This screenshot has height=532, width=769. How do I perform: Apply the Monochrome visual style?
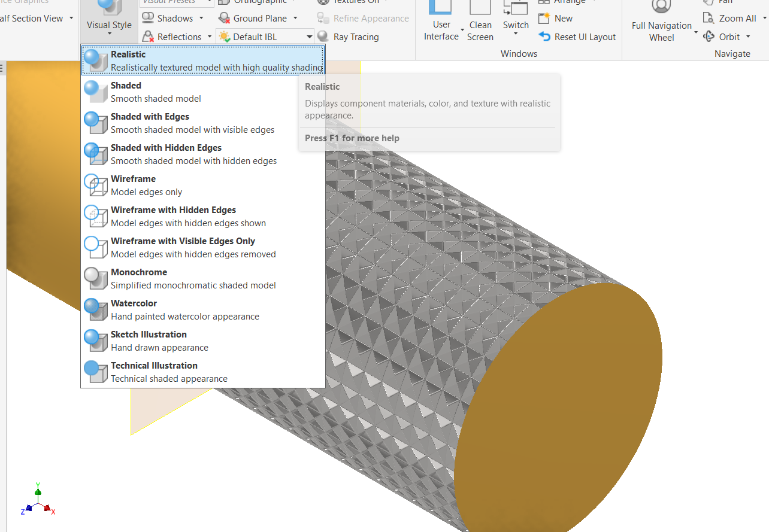[203, 278]
